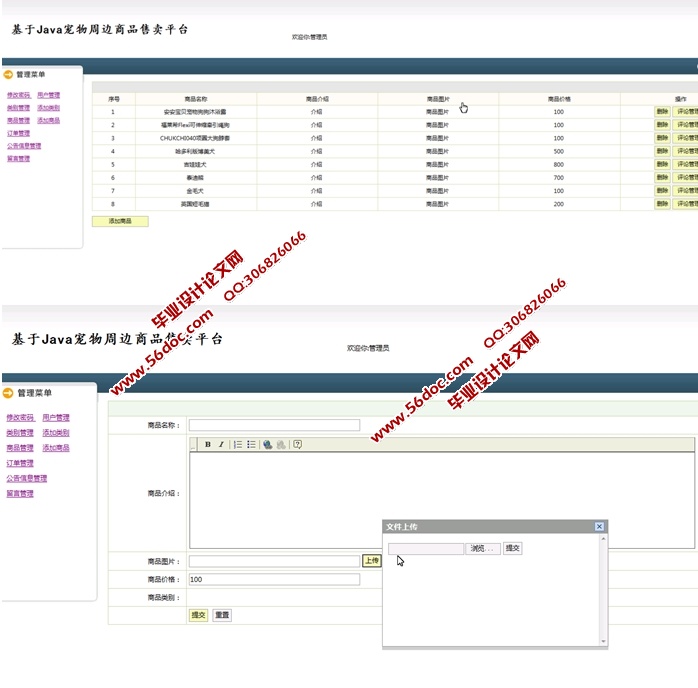698x688 pixels.
Task: Open 订单管理 link on the product list page
Action: tap(19, 133)
